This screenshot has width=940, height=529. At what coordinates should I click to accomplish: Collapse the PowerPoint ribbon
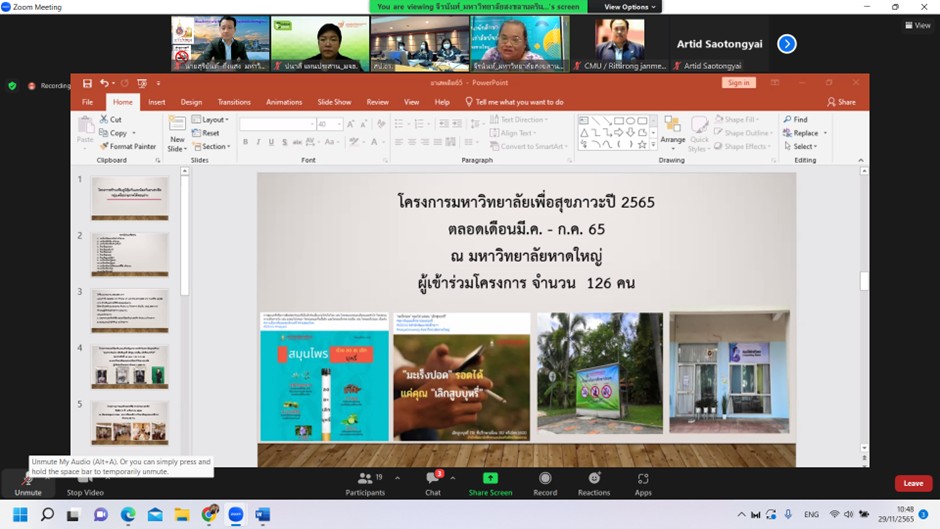click(861, 160)
